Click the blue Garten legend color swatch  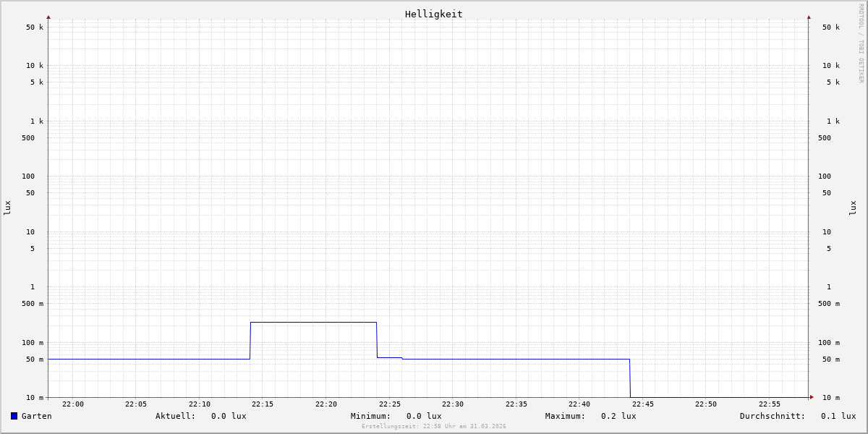point(14,416)
